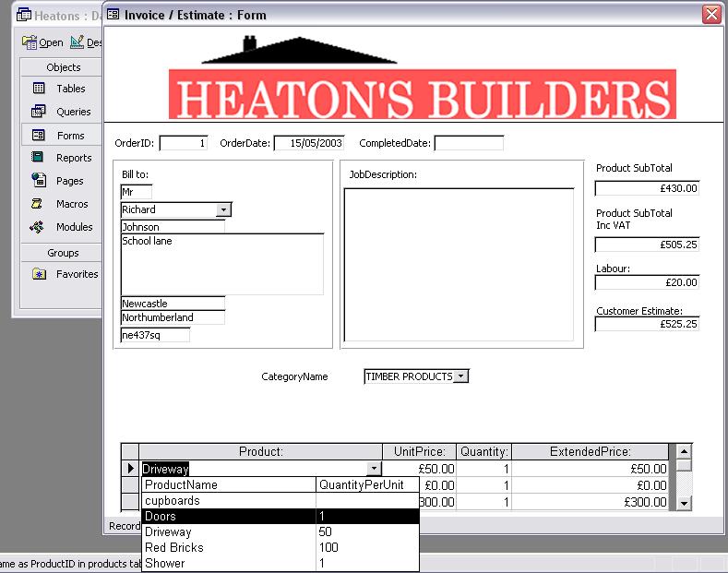Open Favorites group label
Image resolution: width=728 pixels, height=573 pixels.
(78, 274)
